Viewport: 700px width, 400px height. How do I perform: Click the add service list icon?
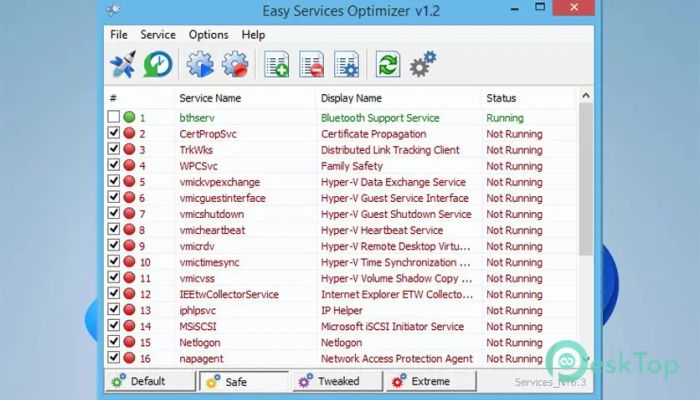[276, 64]
